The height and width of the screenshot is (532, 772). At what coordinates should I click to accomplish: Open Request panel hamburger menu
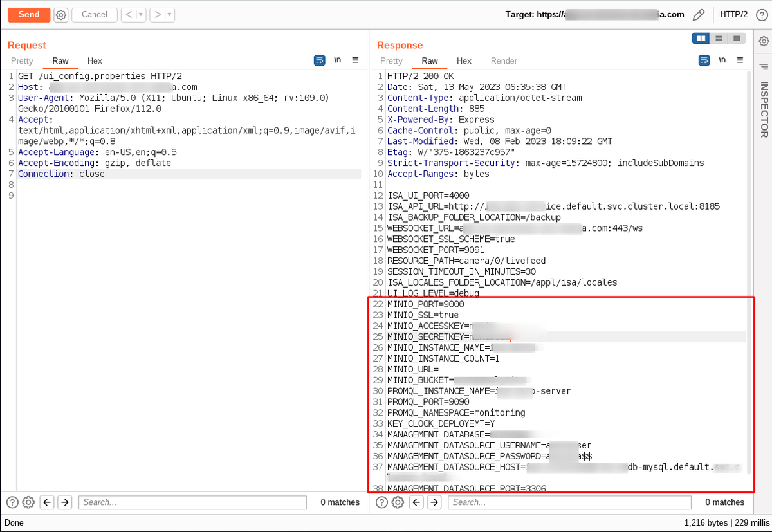point(355,60)
